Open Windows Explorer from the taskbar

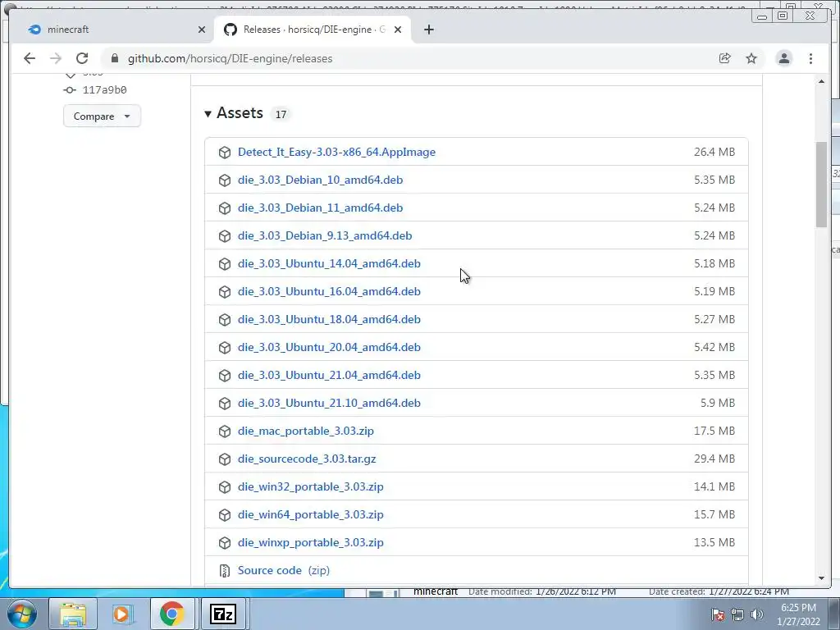click(x=73, y=614)
